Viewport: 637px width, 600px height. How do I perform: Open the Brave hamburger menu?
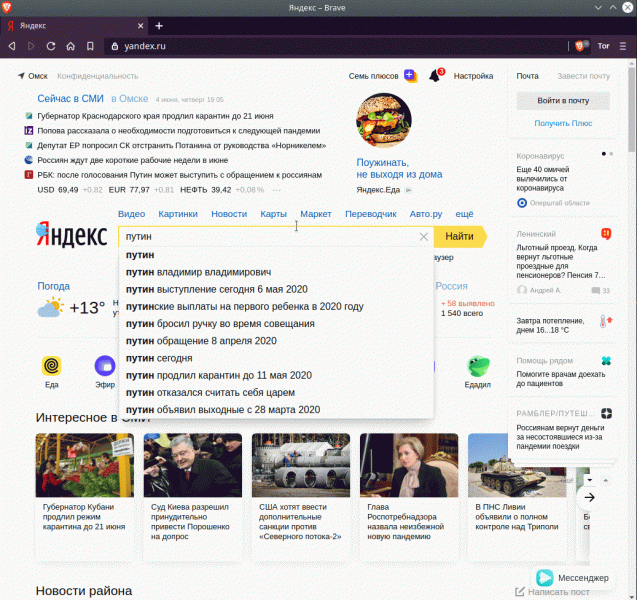(x=623, y=46)
